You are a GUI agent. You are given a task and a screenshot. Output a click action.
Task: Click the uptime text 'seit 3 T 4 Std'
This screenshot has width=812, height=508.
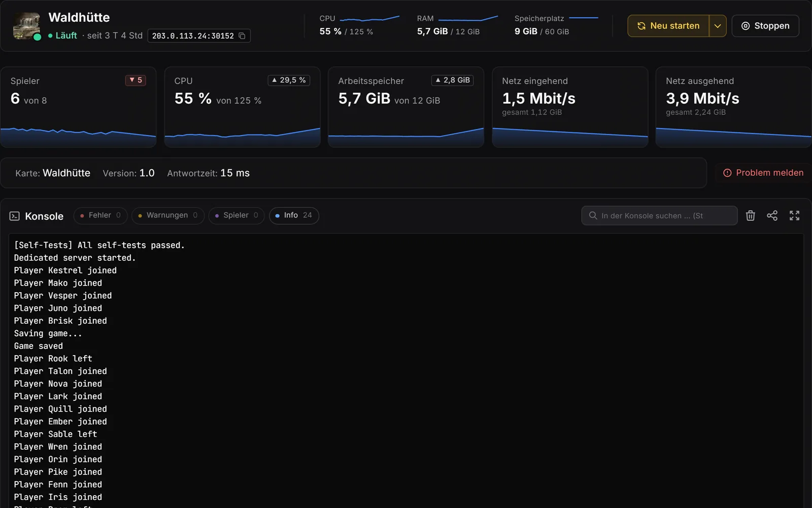pyautogui.click(x=115, y=36)
